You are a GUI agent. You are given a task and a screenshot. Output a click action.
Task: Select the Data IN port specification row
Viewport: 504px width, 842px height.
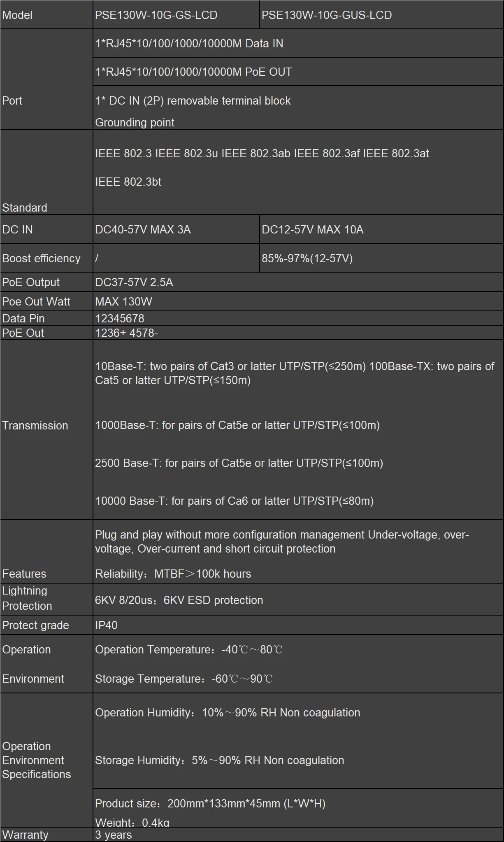click(x=189, y=44)
